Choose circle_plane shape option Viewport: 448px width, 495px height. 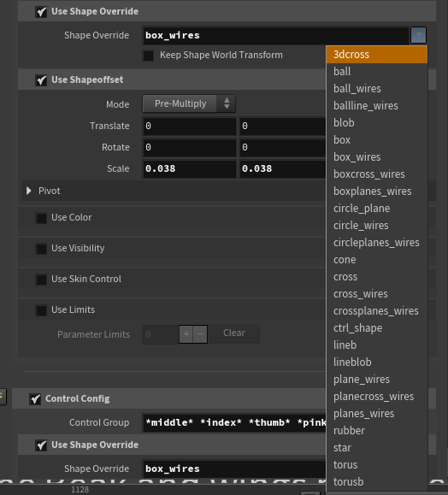(377, 208)
